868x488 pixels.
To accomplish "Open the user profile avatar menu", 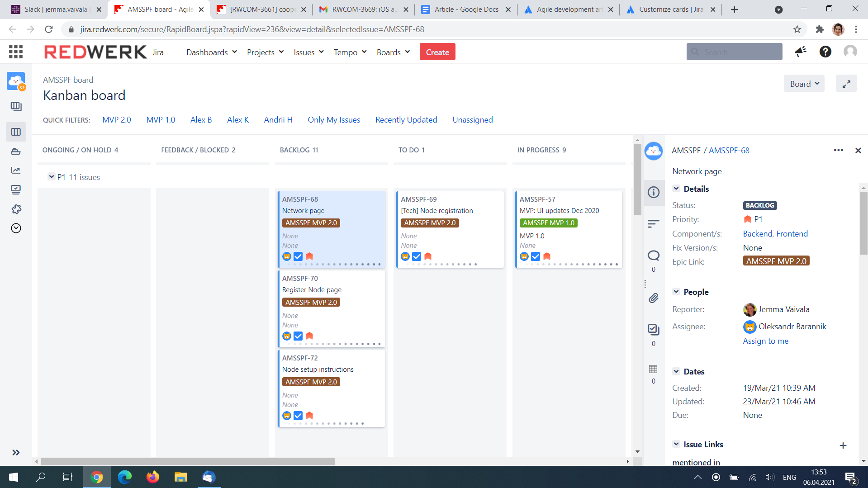I will [x=850, y=52].
